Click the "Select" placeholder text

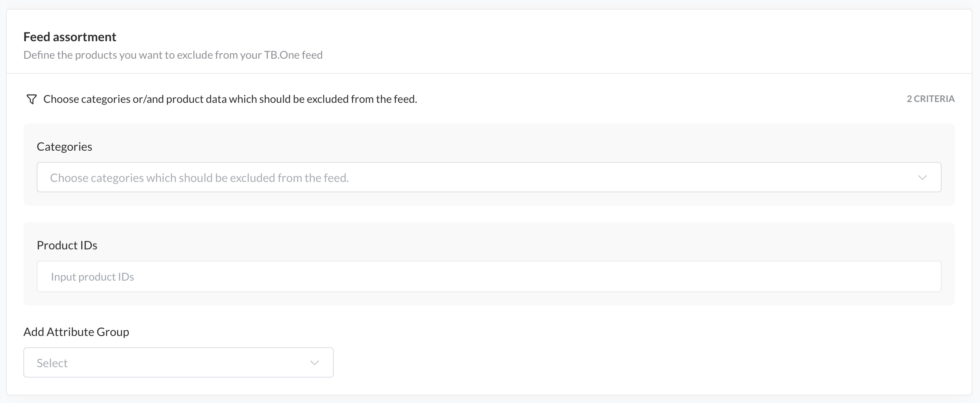click(x=52, y=363)
